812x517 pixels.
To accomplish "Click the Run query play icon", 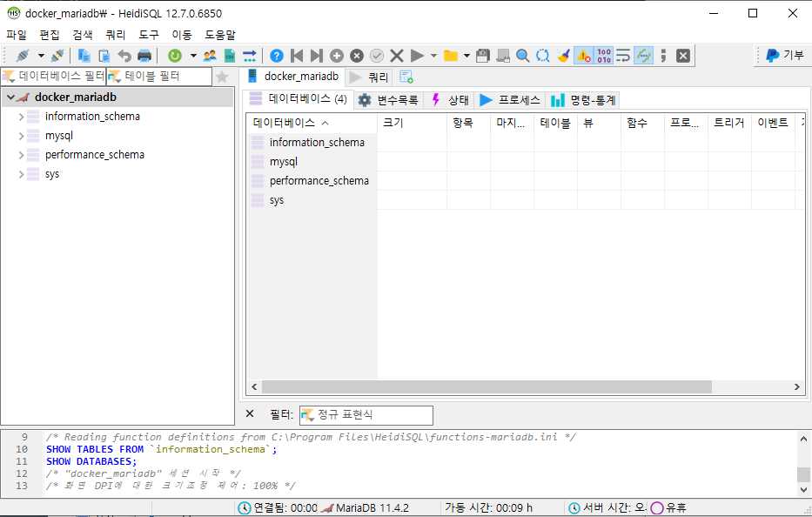I will pos(417,56).
